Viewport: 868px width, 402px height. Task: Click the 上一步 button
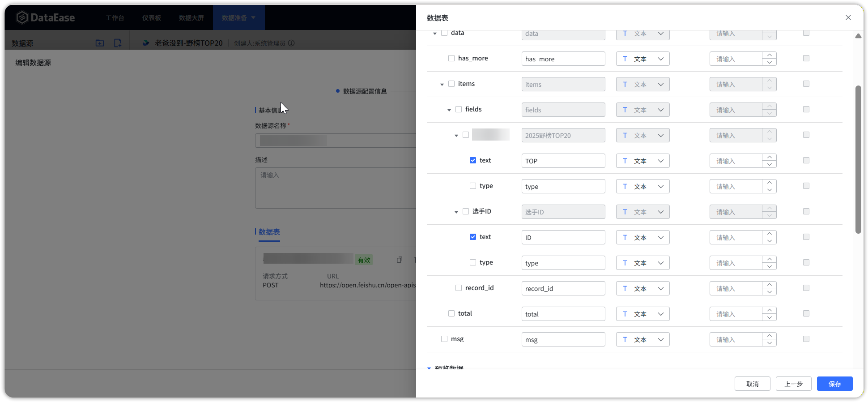(x=793, y=384)
